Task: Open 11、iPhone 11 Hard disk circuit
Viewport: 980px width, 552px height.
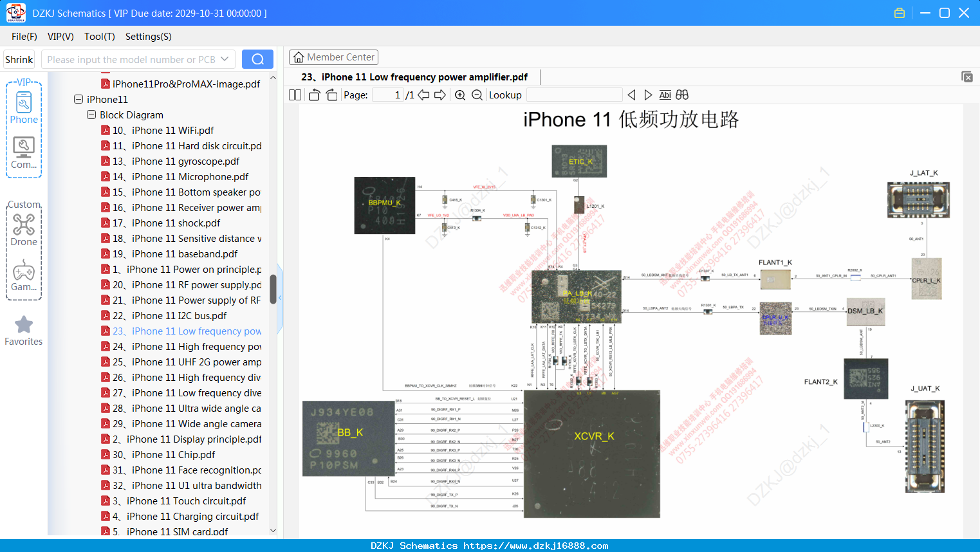Action: [x=187, y=145]
